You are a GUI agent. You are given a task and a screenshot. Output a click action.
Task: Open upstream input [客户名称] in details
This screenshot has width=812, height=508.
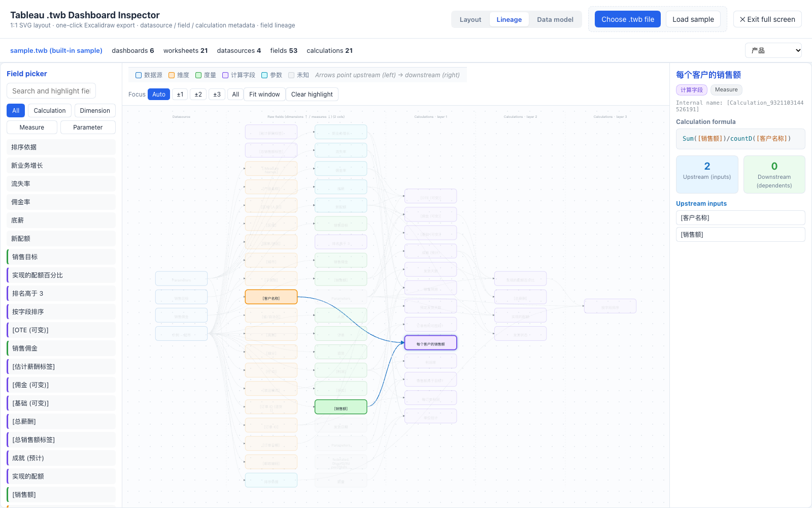(740, 218)
